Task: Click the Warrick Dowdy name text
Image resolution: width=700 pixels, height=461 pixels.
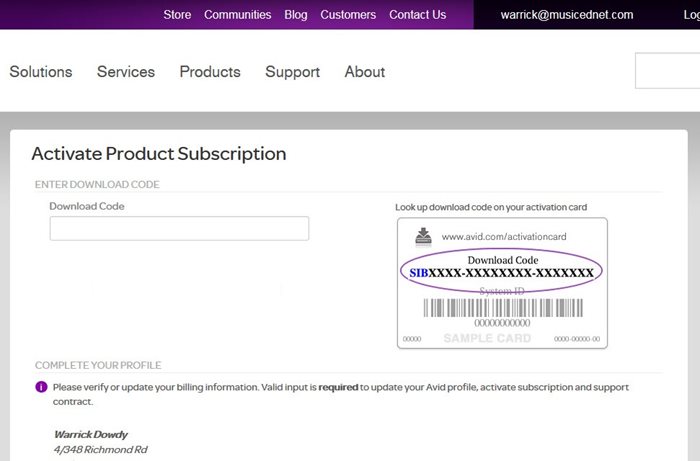Action: pyautogui.click(x=91, y=434)
